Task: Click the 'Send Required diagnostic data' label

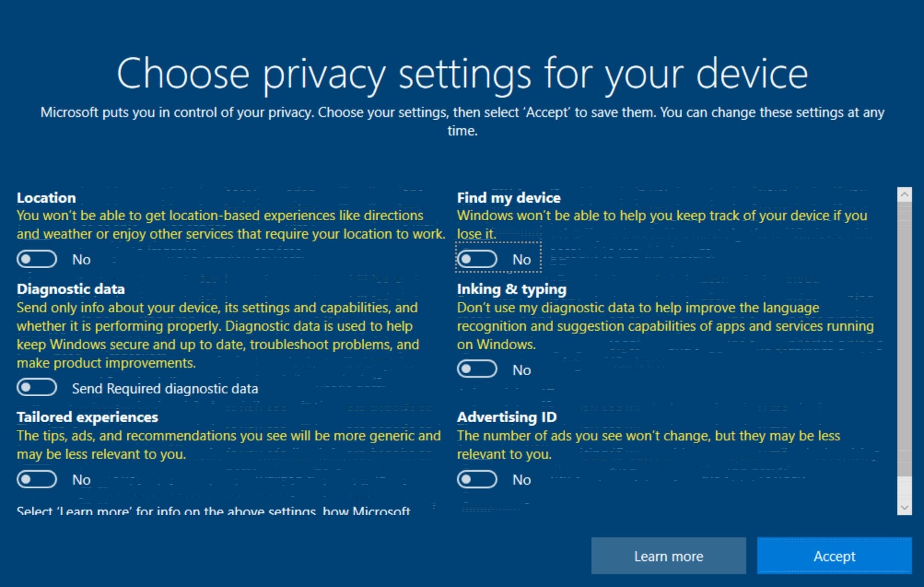Action: coord(165,388)
